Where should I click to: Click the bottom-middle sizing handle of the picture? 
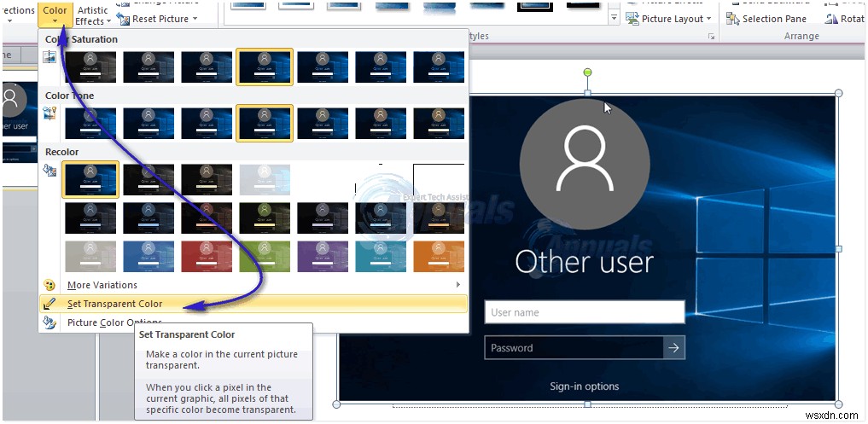[x=588, y=404]
